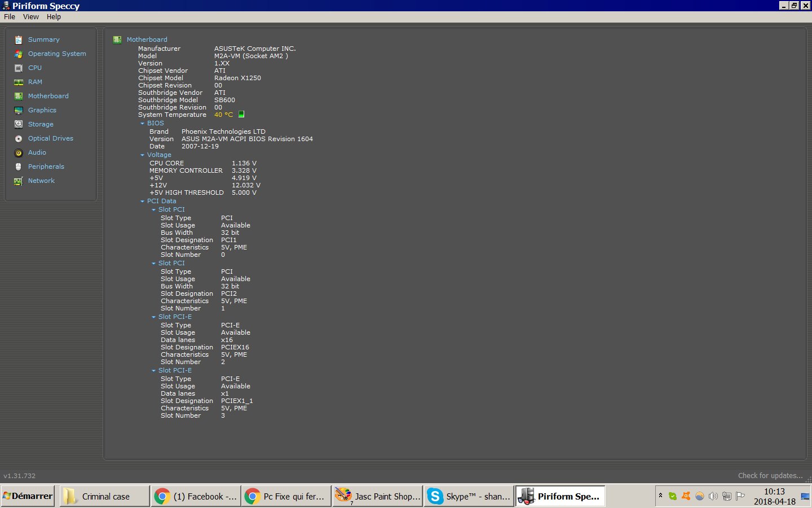This screenshot has width=812, height=508.
Task: Click Check for updates link
Action: pos(770,476)
